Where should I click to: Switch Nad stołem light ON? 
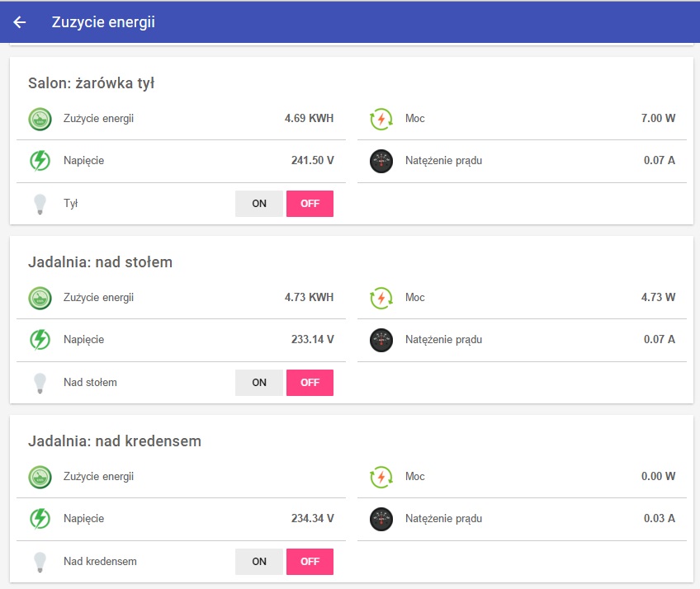(x=259, y=383)
